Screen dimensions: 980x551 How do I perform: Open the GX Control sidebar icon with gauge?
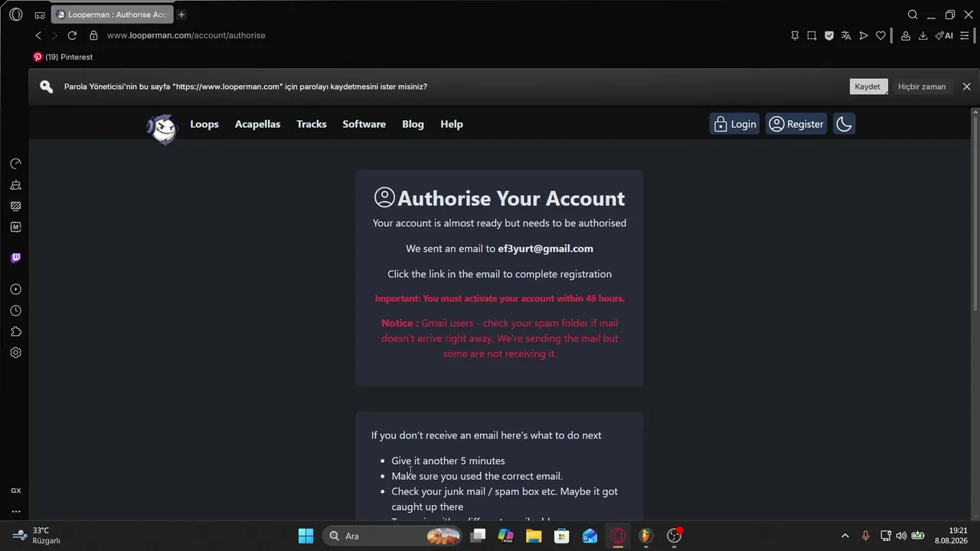15,164
